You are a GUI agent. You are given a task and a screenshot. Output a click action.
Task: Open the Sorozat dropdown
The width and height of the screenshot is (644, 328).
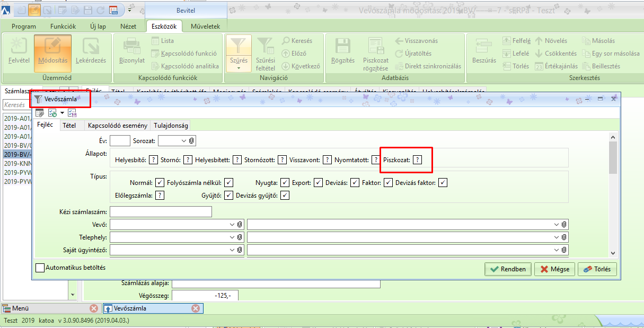coord(183,140)
